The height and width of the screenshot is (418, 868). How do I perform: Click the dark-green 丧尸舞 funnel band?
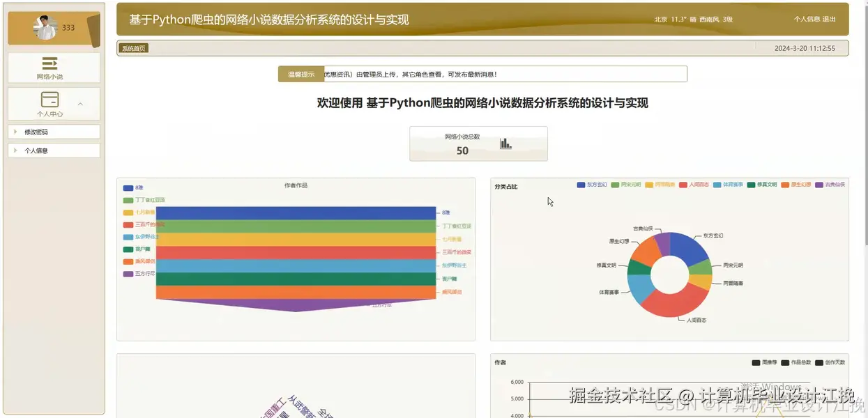pyautogui.click(x=296, y=279)
